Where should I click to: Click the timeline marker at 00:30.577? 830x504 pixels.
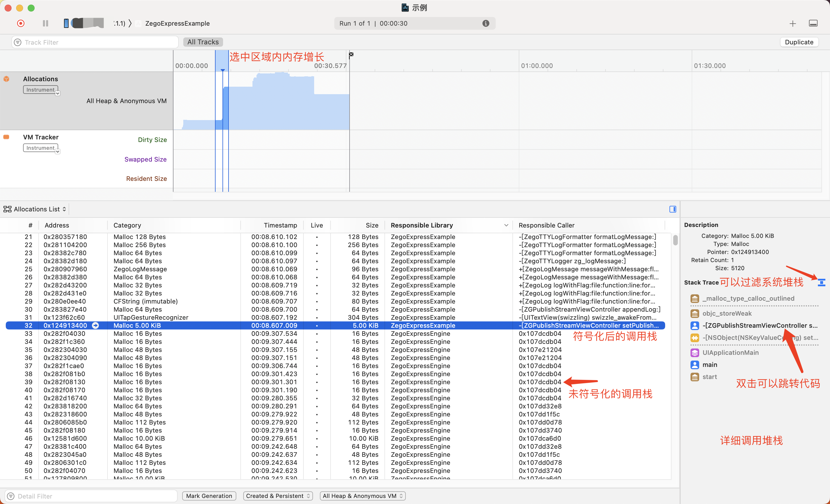click(x=350, y=54)
